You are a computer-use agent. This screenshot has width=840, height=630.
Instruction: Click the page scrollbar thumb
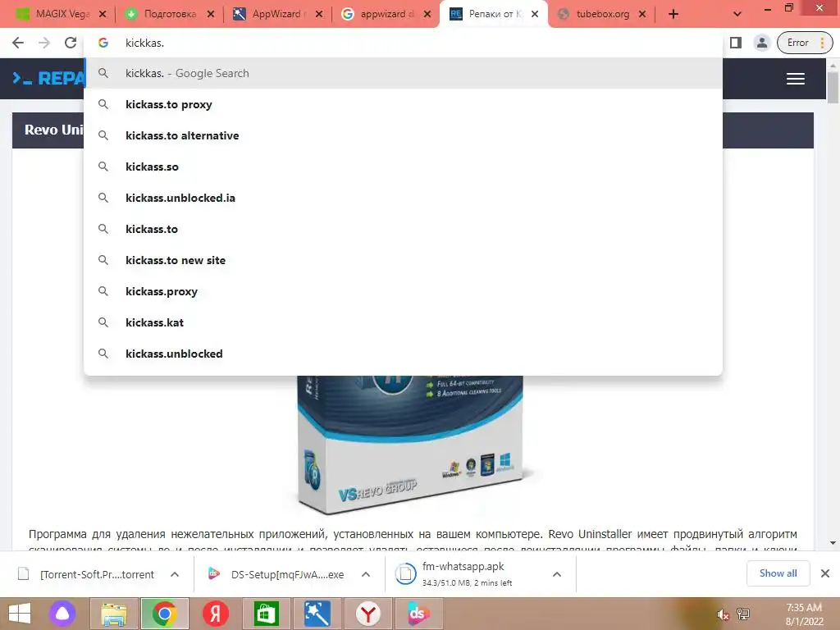(833, 87)
